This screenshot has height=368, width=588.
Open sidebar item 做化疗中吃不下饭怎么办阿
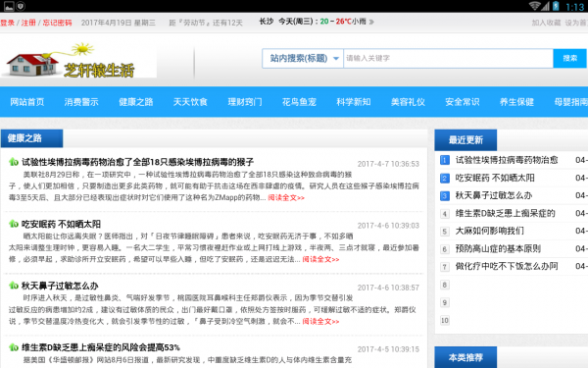click(x=507, y=267)
